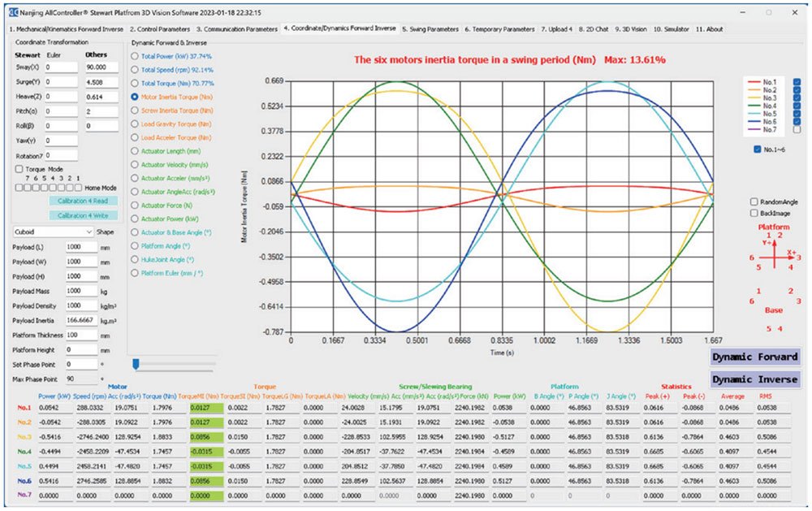Open the Cuboid shape dropdown
The image size is (812, 511).
click(51, 231)
